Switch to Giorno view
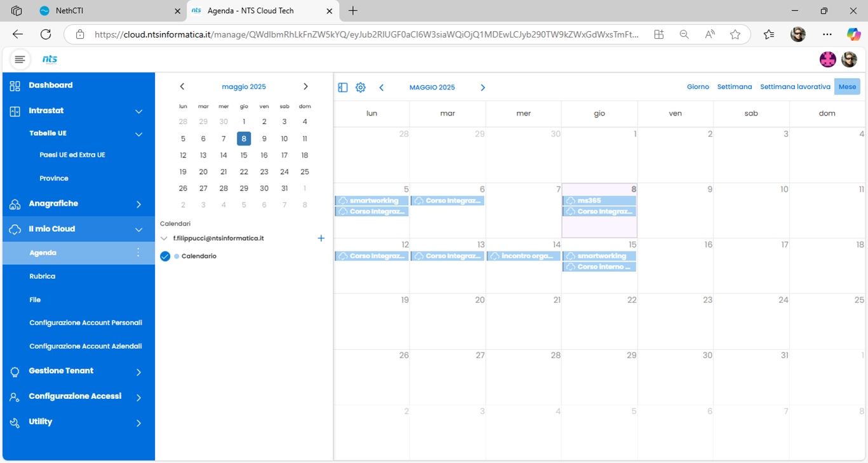 click(x=698, y=87)
